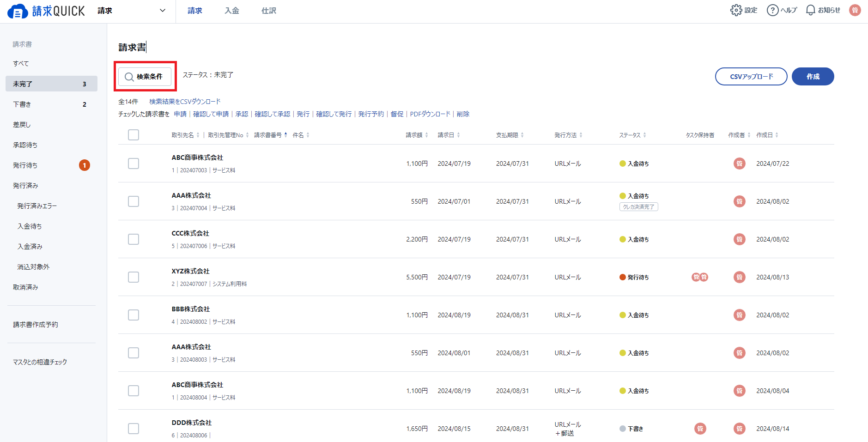Viewport: 868px width, 442px height.
Task: Check the XYZ株式会社 invoice checkbox
Action: [134, 277]
